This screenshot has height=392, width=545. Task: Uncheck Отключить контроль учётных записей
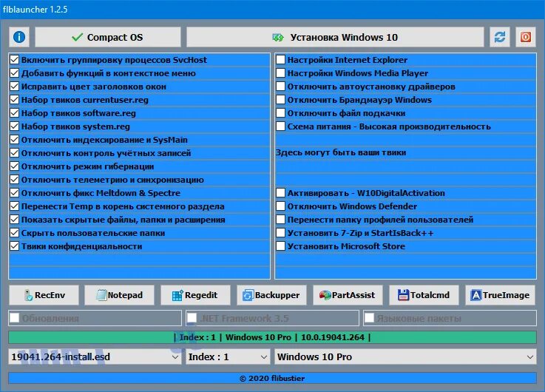coord(14,153)
